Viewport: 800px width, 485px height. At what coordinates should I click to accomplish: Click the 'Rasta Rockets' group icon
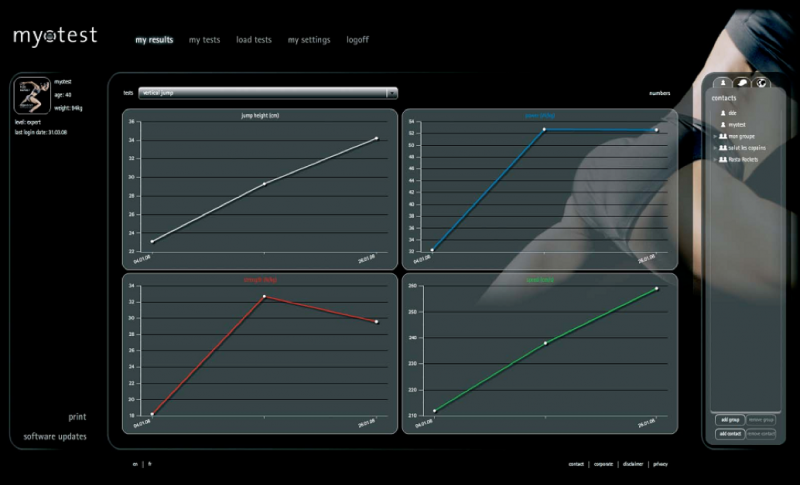pyautogui.click(x=723, y=159)
